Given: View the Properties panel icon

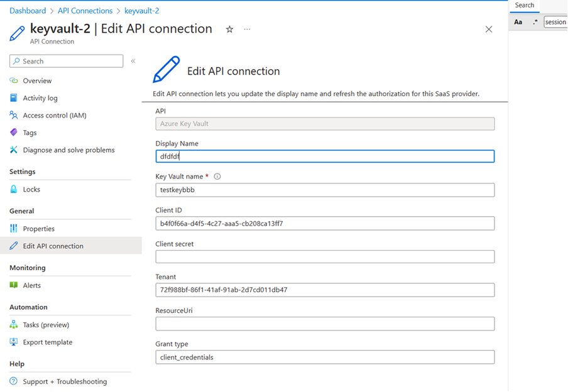Looking at the screenshot, I should [x=14, y=228].
